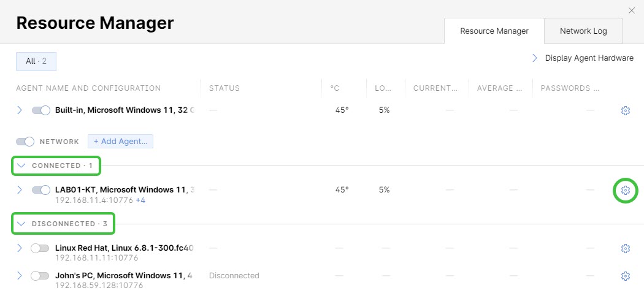644x293 pixels.
Task: Enable the John's PC agent switch
Action: point(40,276)
